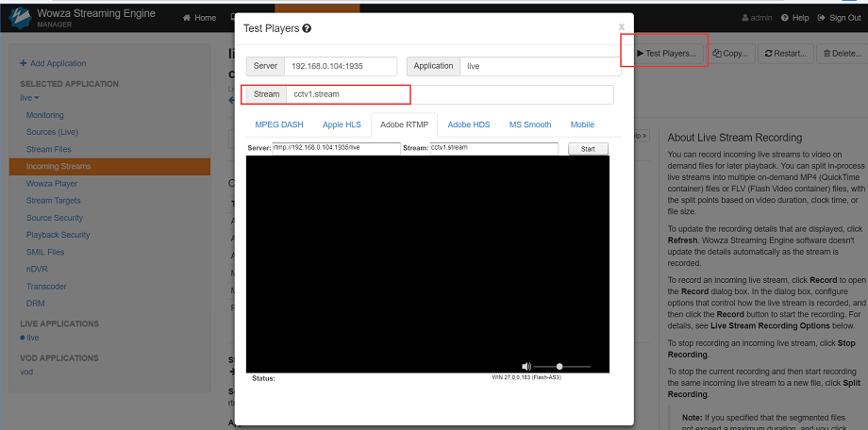Image resolution: width=868 pixels, height=430 pixels.
Task: Click the WIN 27,0,0,183 Flash version text
Action: [x=527, y=377]
